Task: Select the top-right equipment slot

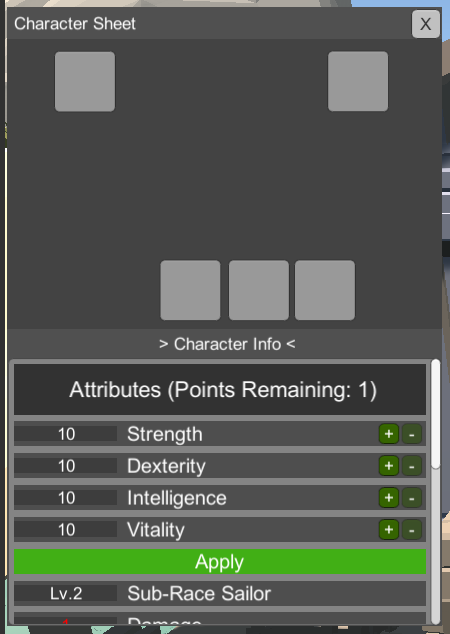Action: [x=358, y=81]
